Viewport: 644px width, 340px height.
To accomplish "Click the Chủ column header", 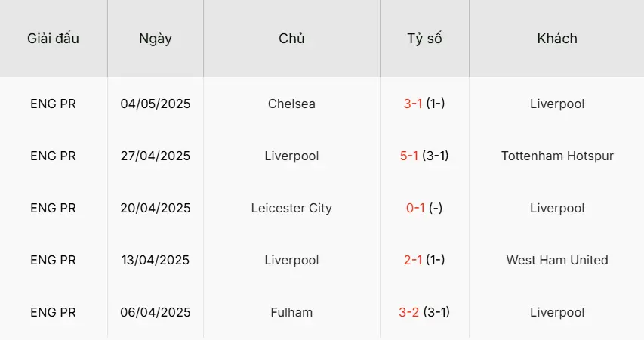I will click(291, 39).
